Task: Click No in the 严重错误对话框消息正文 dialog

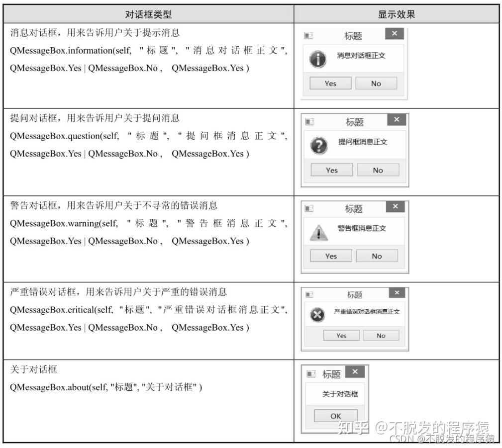Action: pos(381,335)
